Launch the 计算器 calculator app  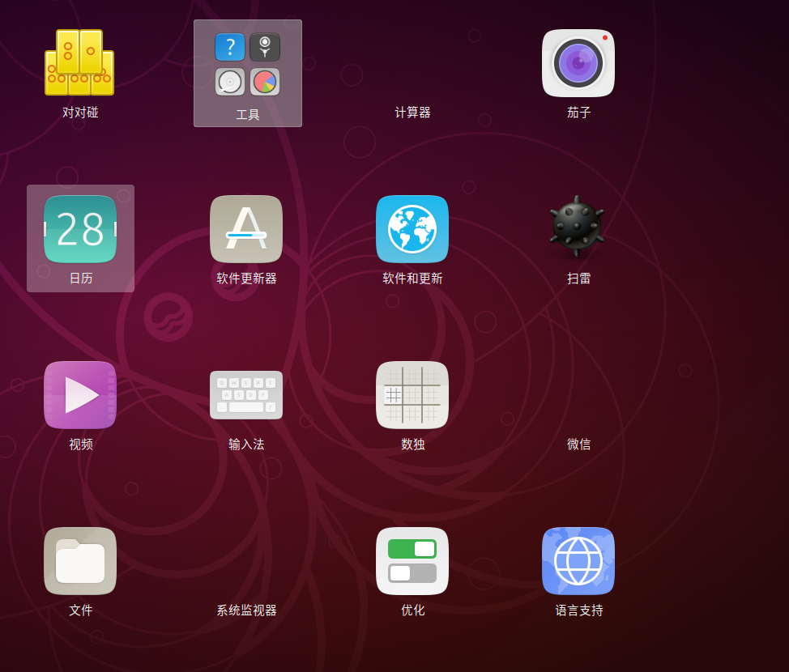click(412, 113)
